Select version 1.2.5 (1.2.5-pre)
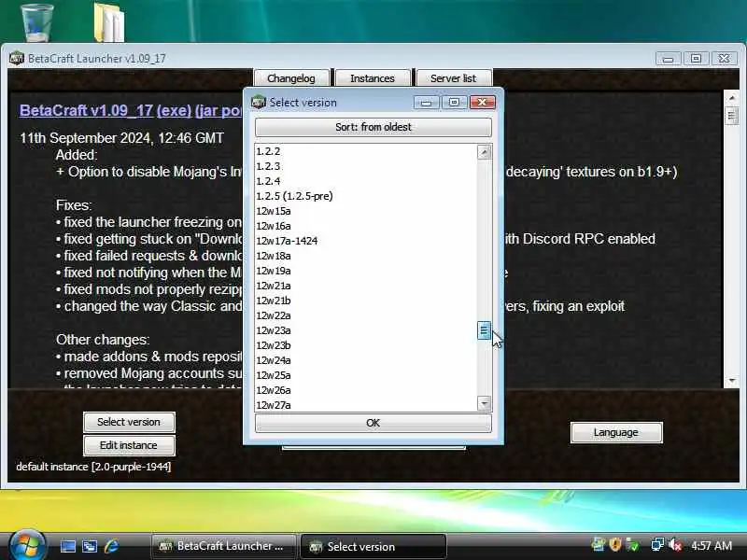 point(366,196)
